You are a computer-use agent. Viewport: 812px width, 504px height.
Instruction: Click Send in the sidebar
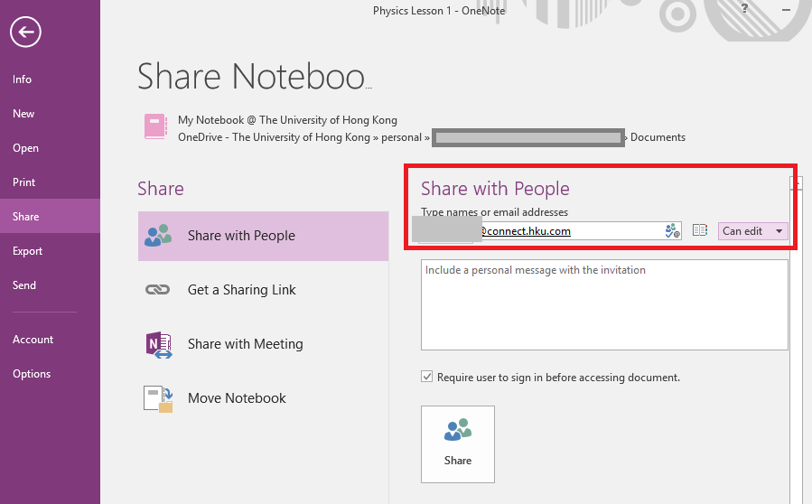pyautogui.click(x=24, y=285)
